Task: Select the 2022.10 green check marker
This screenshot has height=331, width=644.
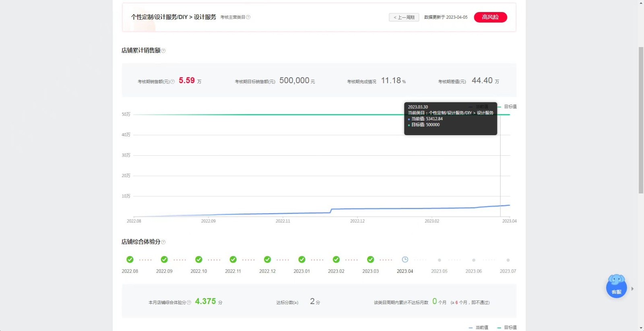Action: (x=198, y=259)
